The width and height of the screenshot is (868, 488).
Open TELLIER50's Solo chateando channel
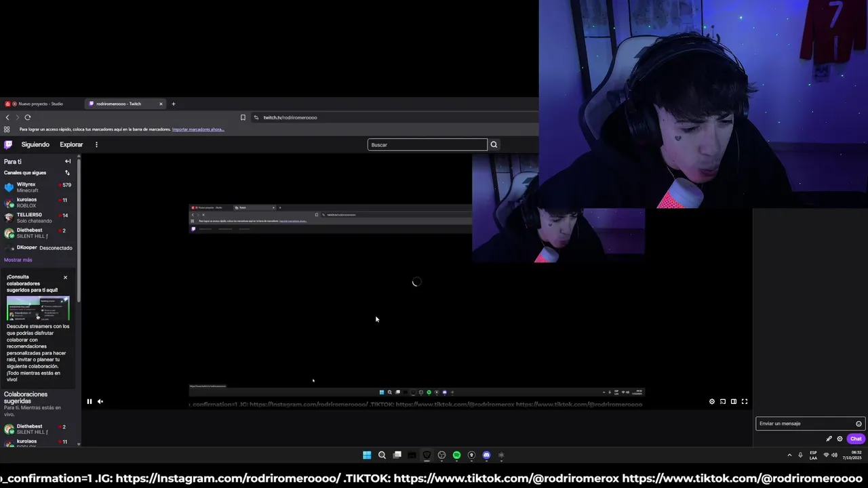pyautogui.click(x=39, y=218)
